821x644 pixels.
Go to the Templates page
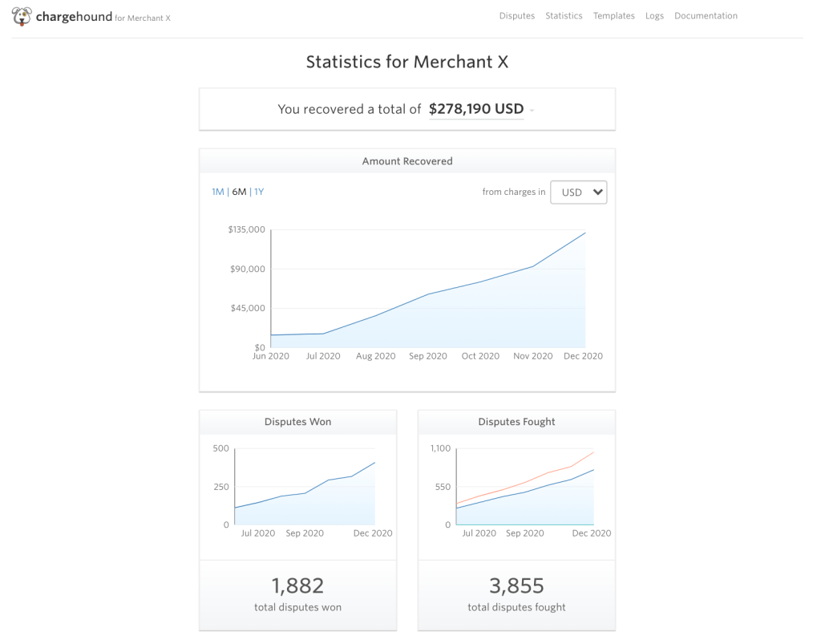613,16
